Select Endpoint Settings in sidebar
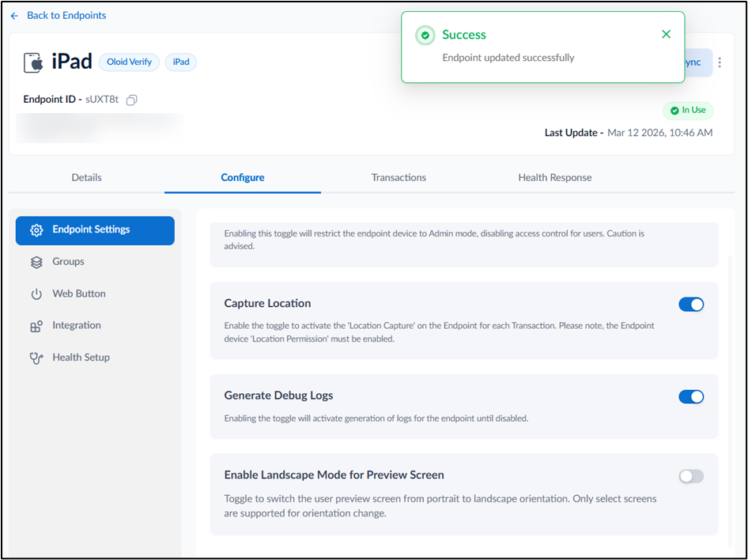 (95, 230)
